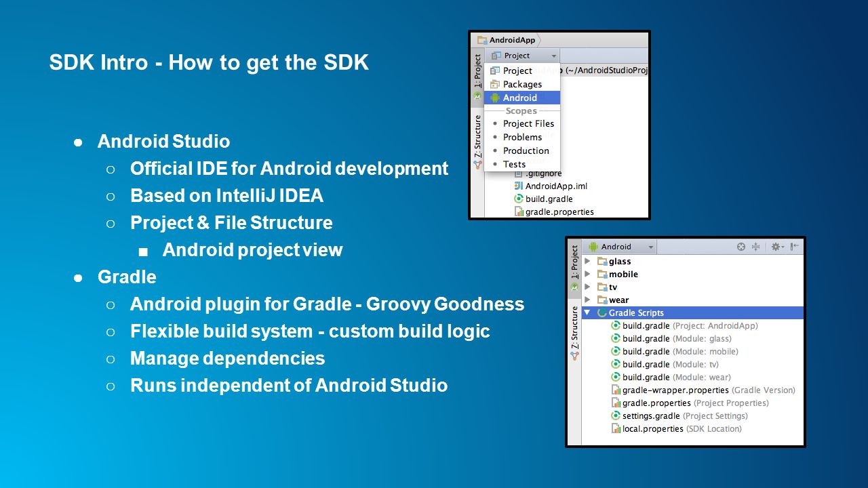Click the build.gradle icon below AndroidApp.iml

coord(519,199)
